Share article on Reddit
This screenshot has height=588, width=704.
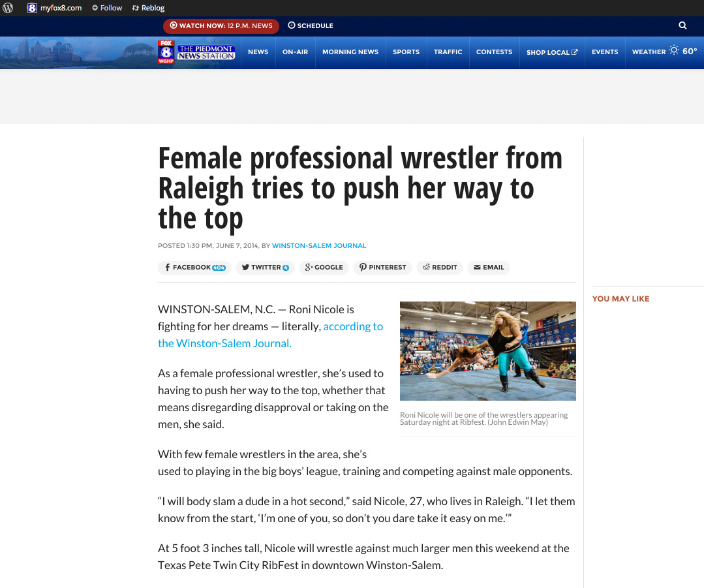tap(440, 268)
